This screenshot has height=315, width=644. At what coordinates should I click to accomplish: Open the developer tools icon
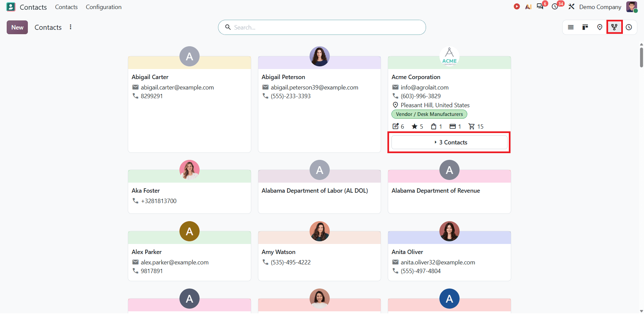click(x=572, y=7)
